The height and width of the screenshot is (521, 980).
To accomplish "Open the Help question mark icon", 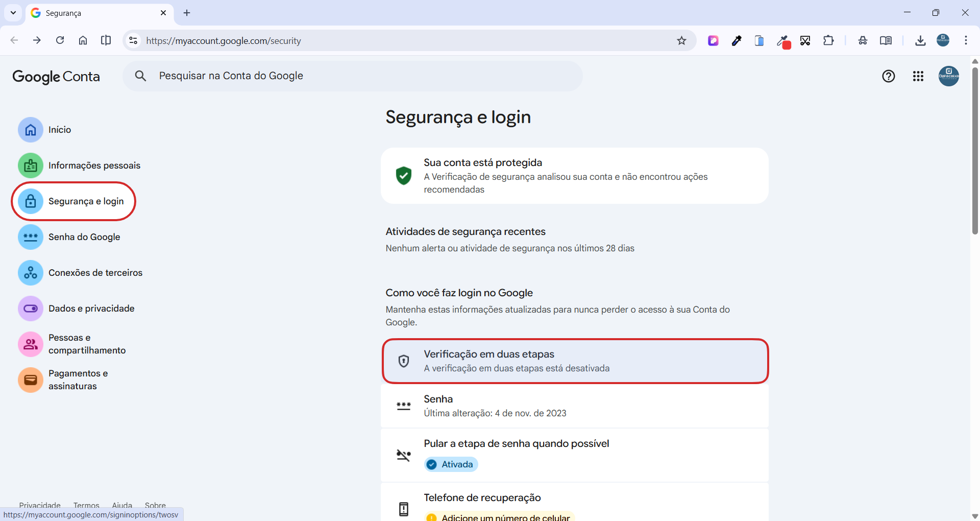I will 889,76.
